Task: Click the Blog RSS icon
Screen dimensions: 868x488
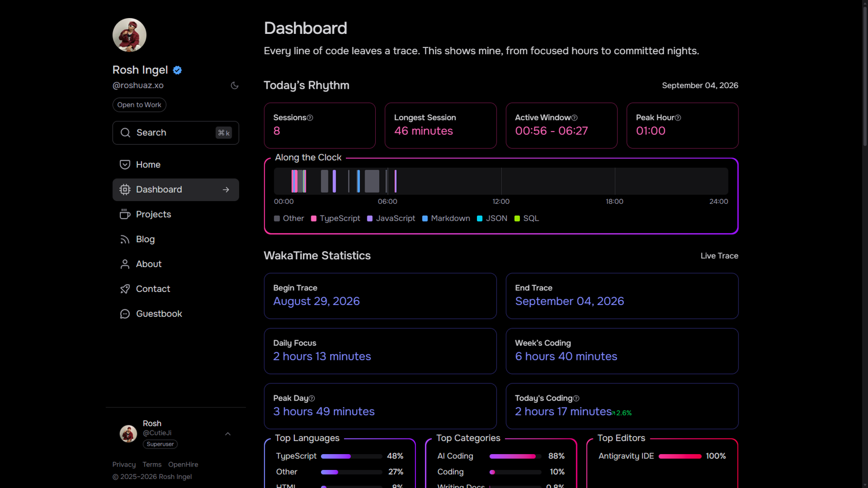Action: [125, 239]
